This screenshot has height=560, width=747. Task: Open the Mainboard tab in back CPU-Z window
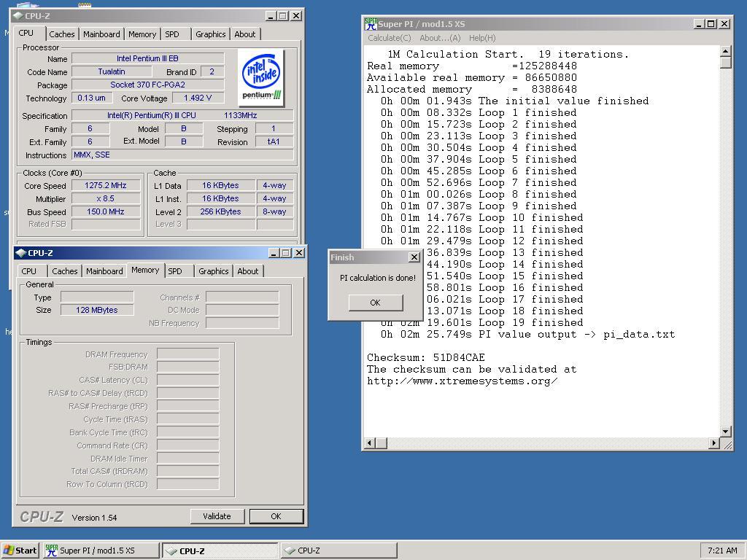coord(101,34)
